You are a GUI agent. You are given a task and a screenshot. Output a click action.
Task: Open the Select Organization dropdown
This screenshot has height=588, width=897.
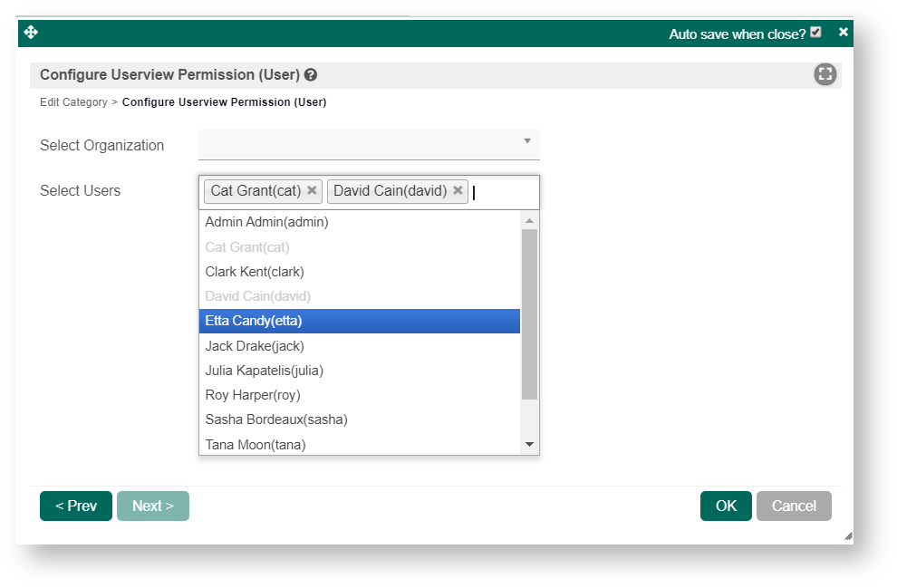pos(369,144)
